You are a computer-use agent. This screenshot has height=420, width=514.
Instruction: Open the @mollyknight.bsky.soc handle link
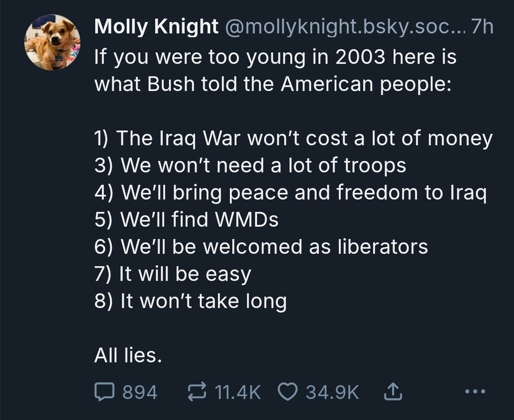click(x=343, y=27)
